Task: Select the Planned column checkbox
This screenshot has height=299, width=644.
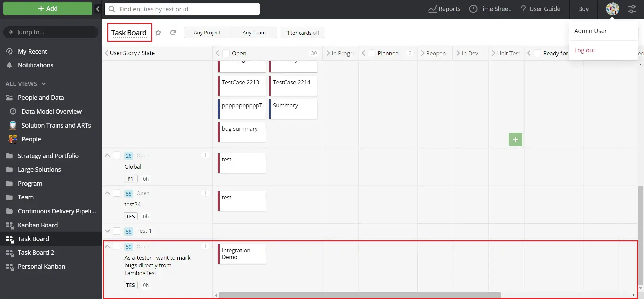Action: [x=372, y=53]
